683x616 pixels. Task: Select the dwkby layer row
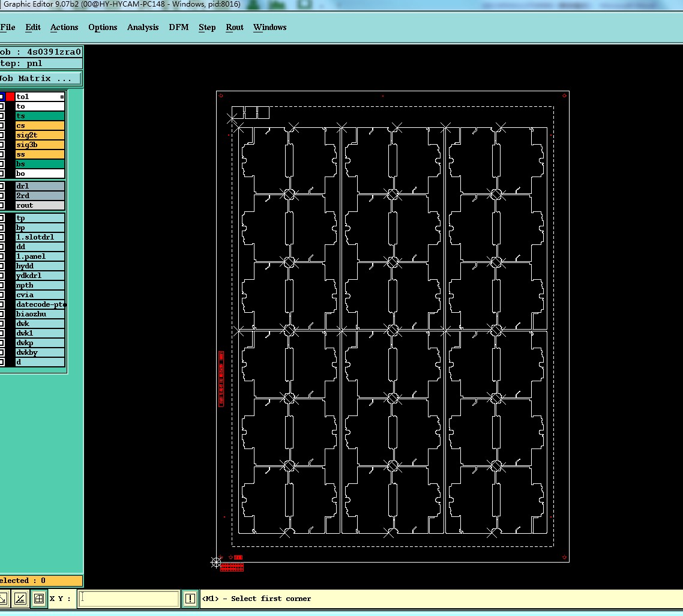[x=40, y=352]
